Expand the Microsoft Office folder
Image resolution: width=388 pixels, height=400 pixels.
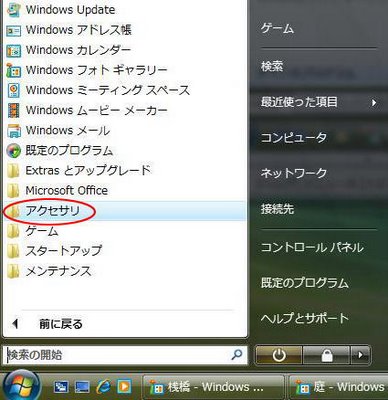(x=124, y=191)
